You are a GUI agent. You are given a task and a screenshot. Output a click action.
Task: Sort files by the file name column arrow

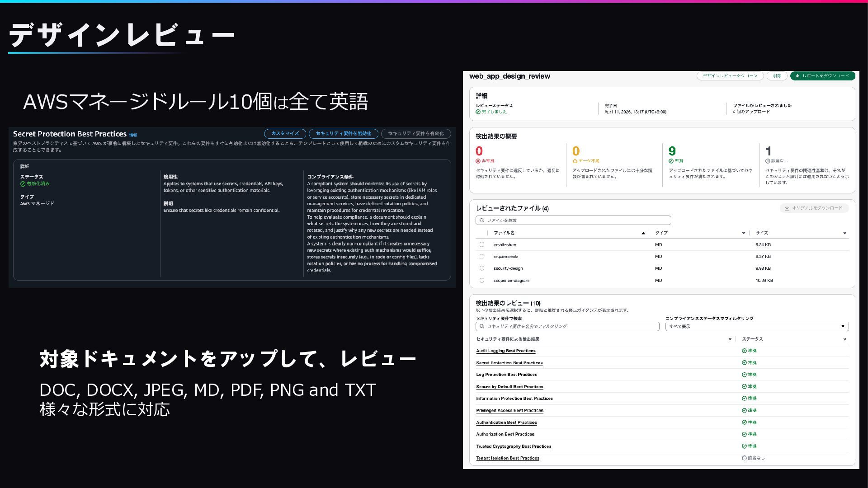(x=643, y=233)
